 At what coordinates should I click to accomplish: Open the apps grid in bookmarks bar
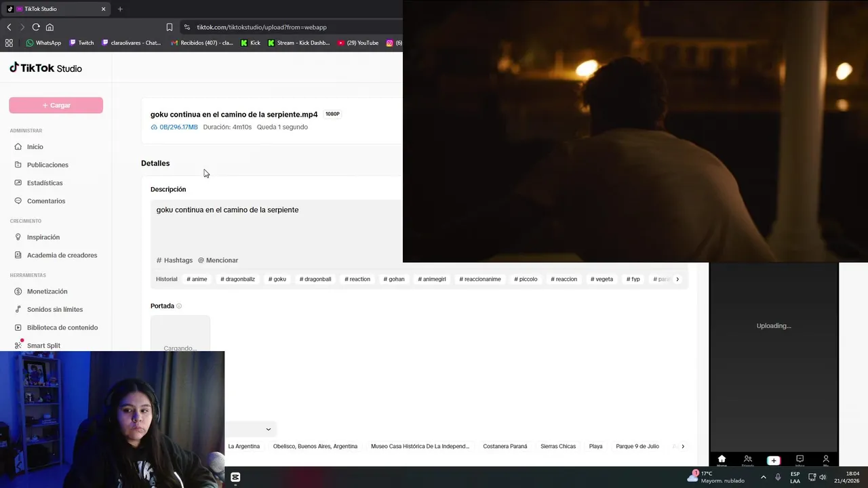point(9,43)
